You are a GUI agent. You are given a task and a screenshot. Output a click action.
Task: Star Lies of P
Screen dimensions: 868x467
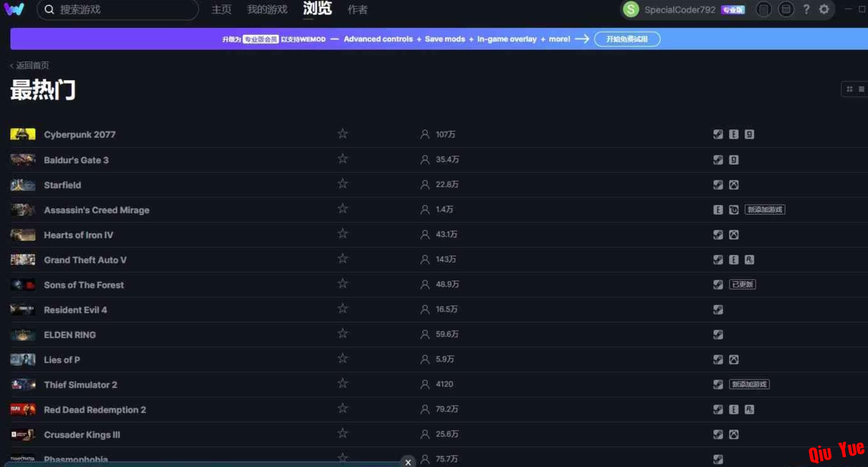coord(343,358)
